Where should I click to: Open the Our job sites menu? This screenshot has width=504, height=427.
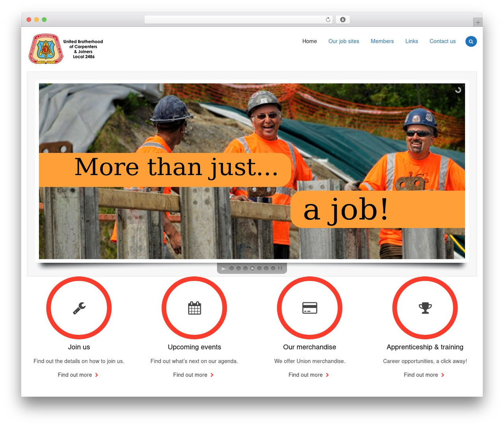coord(344,41)
